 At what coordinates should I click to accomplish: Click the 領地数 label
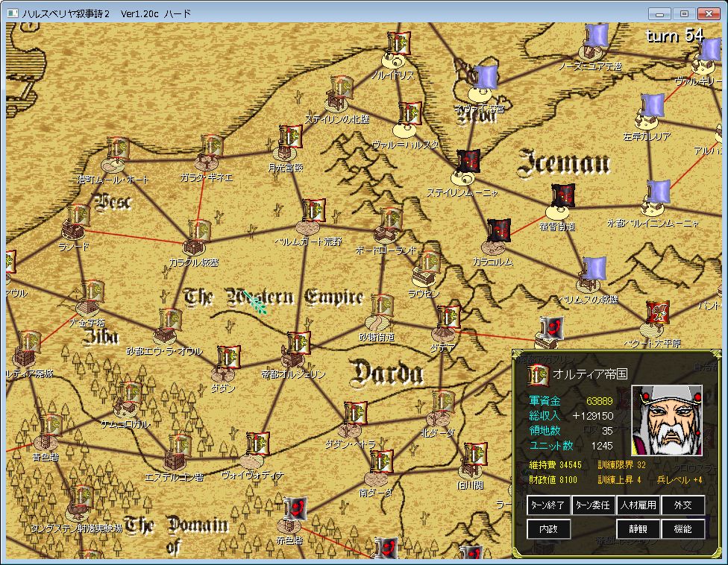click(545, 431)
